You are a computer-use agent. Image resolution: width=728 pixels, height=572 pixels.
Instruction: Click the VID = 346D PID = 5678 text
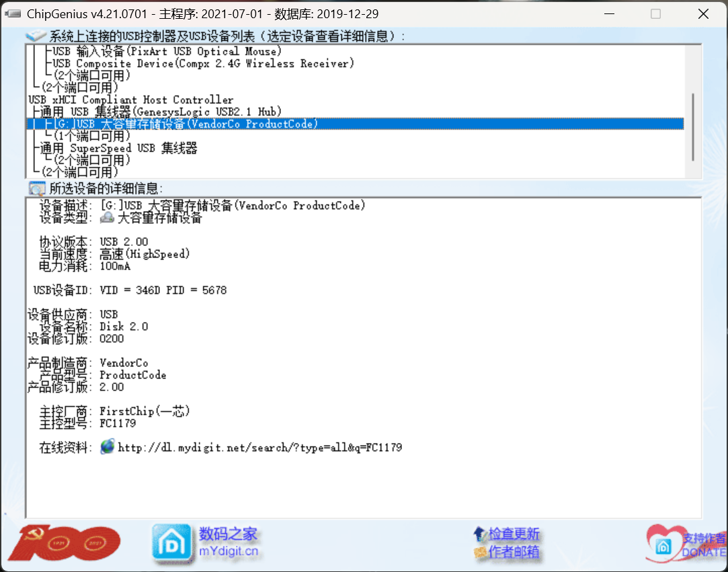pos(163,290)
